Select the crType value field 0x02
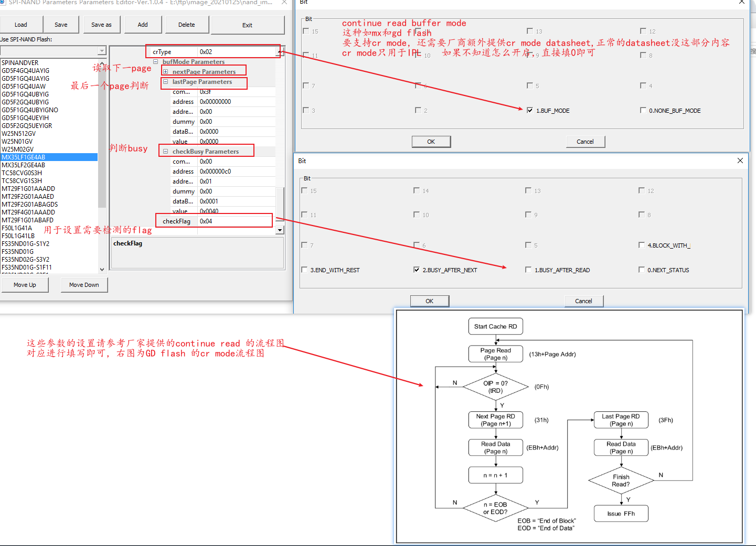This screenshot has width=756, height=546. [237, 52]
